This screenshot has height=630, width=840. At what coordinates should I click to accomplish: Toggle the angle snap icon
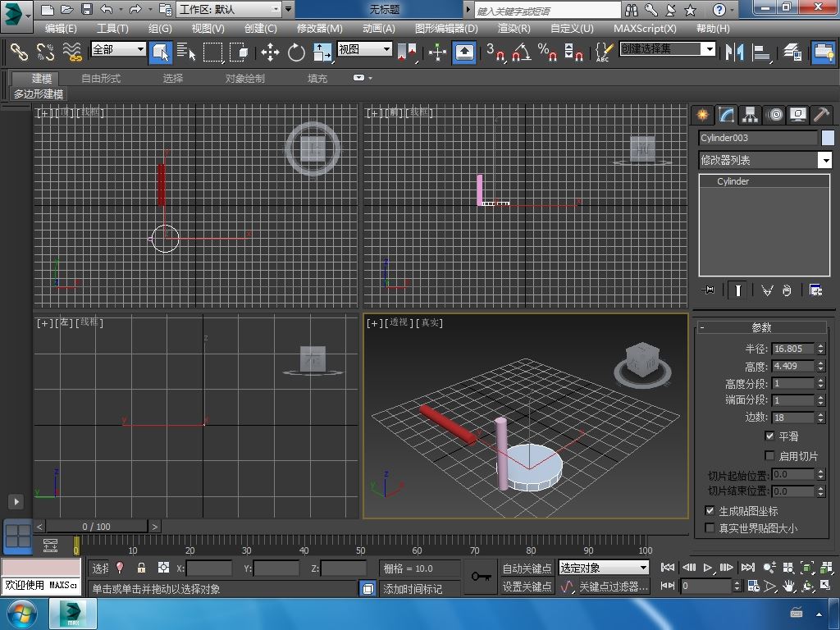[x=521, y=52]
